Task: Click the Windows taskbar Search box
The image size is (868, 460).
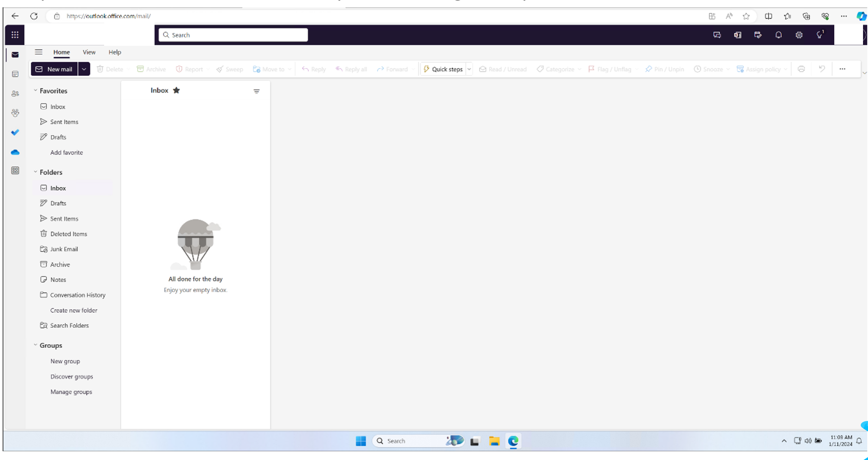Action: [418, 441]
